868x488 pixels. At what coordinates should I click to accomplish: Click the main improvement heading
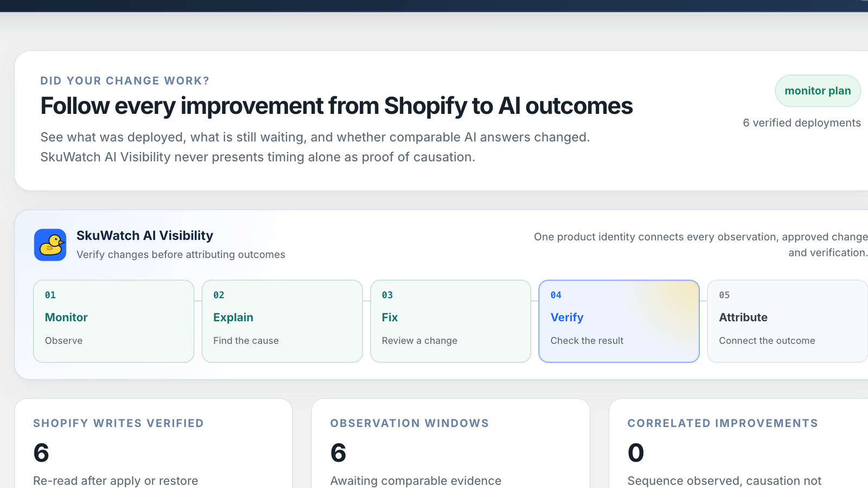[336, 106]
